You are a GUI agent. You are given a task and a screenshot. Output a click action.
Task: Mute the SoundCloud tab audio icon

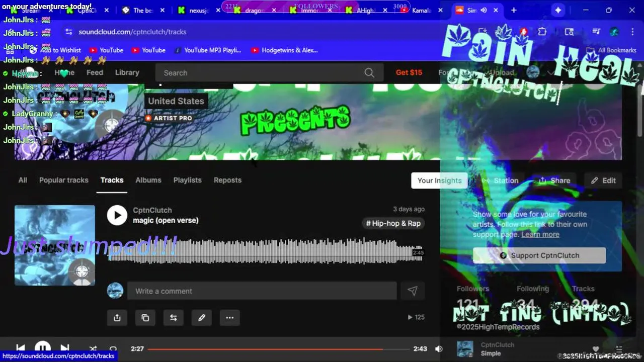[484, 10]
